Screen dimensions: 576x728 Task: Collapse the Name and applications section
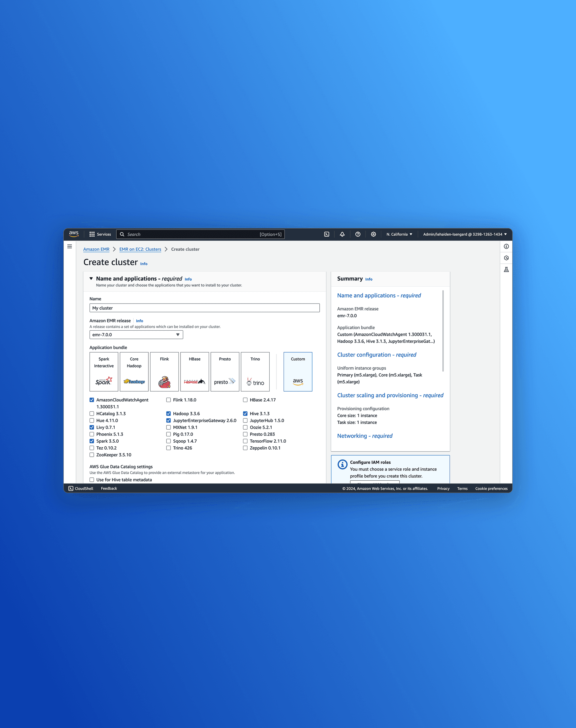click(91, 278)
